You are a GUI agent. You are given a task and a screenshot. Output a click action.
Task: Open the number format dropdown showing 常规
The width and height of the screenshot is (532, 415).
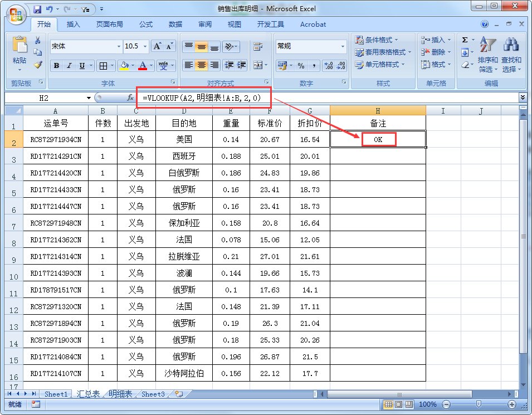click(342, 46)
